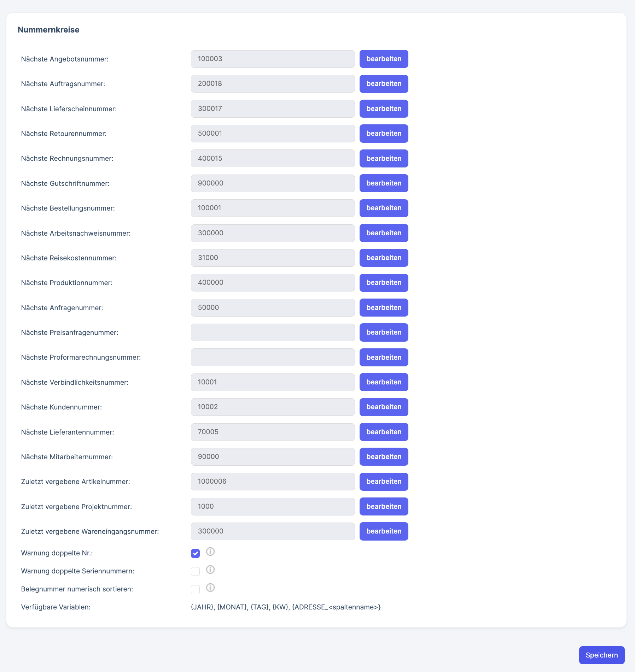The image size is (635, 672).
Task: Click the Nächste Auftragsnummer input field
Action: [x=273, y=84]
